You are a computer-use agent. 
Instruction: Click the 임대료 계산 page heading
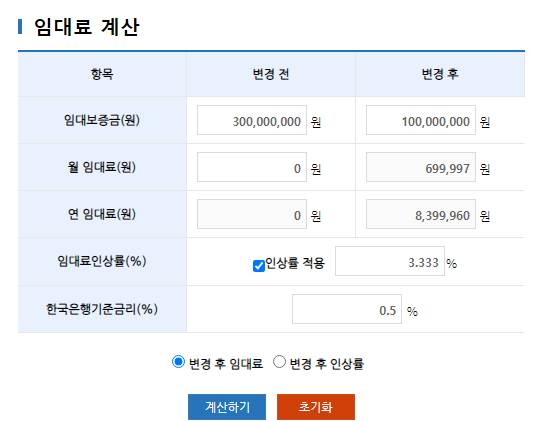coord(86,27)
